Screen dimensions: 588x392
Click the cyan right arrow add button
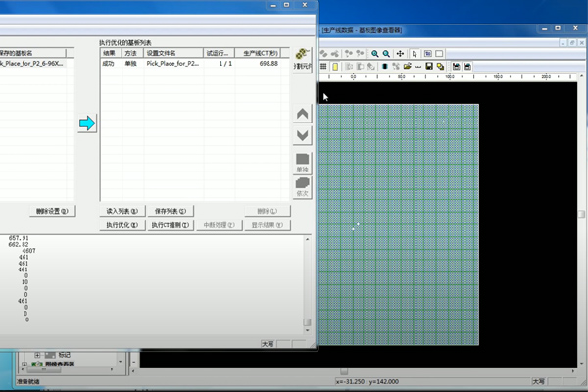87,123
